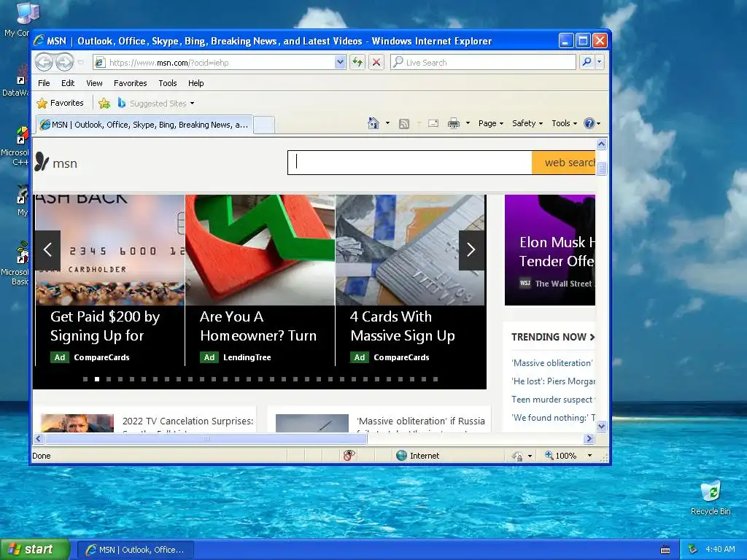Open the 'He lost': Piers Morgan link
The width and height of the screenshot is (747, 560).
pos(553,381)
